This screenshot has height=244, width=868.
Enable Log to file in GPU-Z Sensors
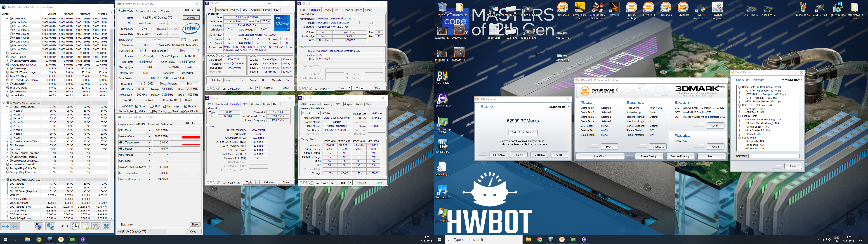(x=120, y=224)
